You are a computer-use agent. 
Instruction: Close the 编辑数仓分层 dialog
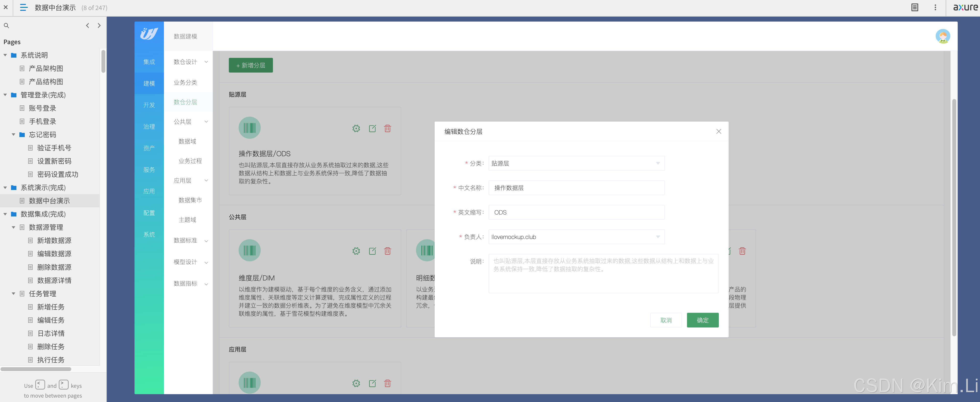point(719,131)
